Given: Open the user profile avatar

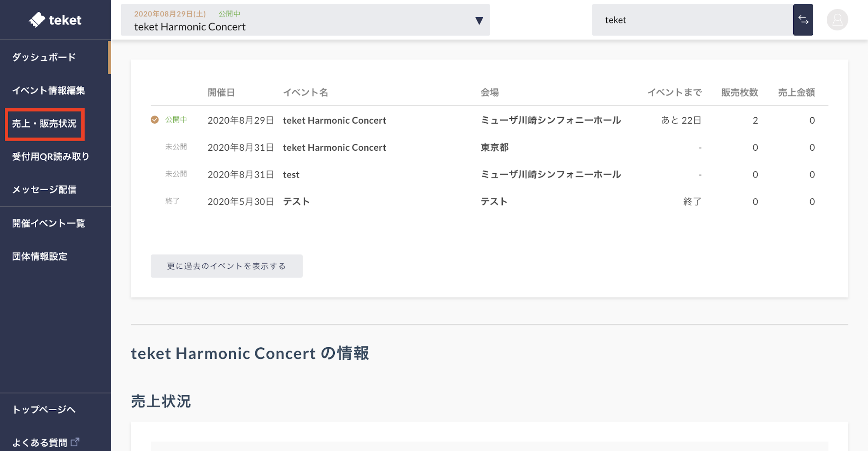Looking at the screenshot, I should coord(837,20).
